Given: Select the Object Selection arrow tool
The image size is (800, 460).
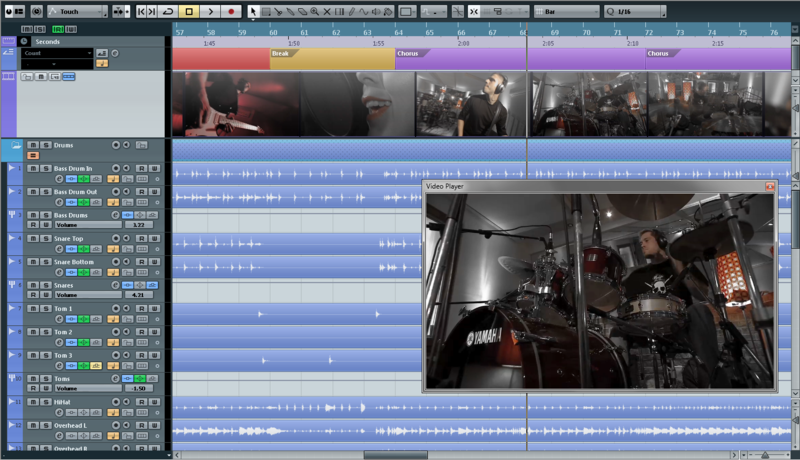Looking at the screenshot, I should [x=253, y=11].
